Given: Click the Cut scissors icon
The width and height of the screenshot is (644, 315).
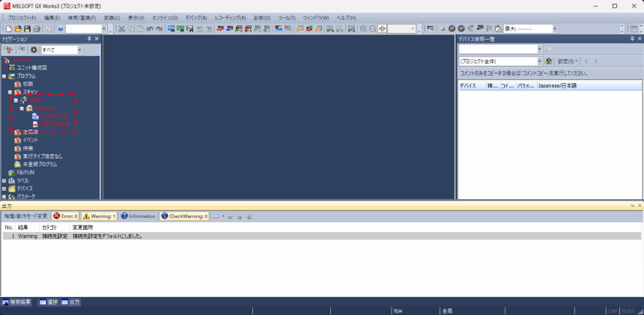Looking at the screenshot, I should coord(121,28).
